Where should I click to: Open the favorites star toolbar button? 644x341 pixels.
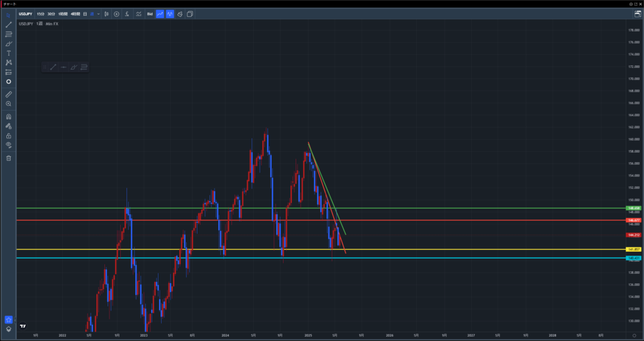[x=8, y=320]
